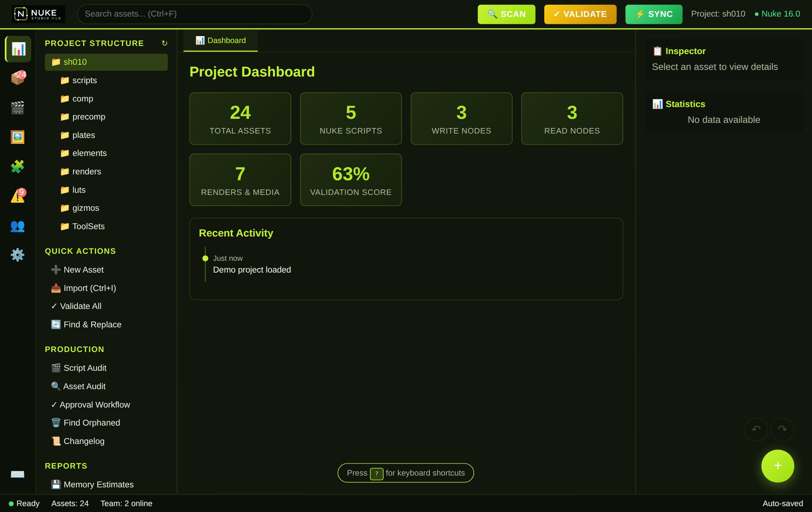Open the elements folder
The width and height of the screenshot is (812, 512).
click(x=111, y=153)
